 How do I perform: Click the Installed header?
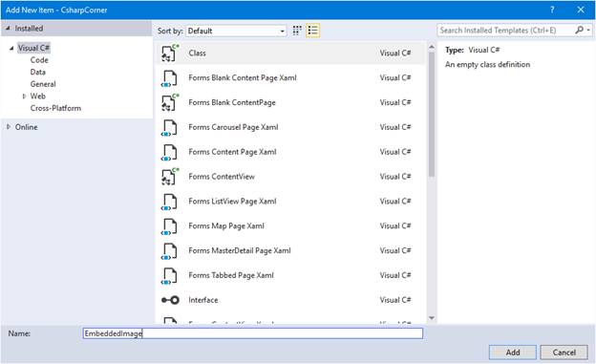[76, 28]
